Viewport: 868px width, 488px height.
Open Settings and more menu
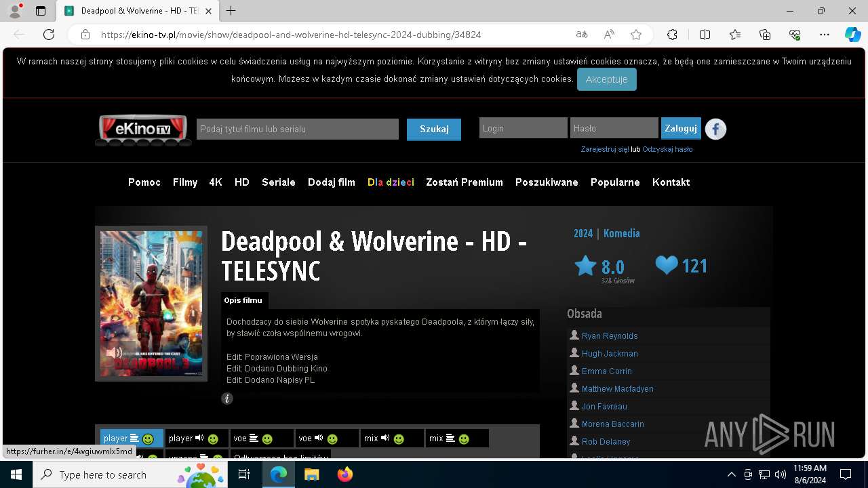click(x=825, y=35)
